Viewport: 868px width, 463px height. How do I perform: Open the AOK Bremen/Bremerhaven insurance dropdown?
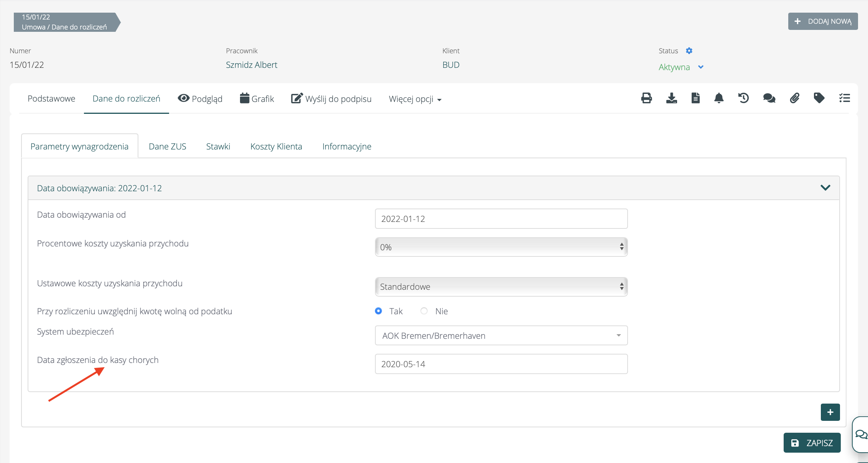tap(501, 336)
